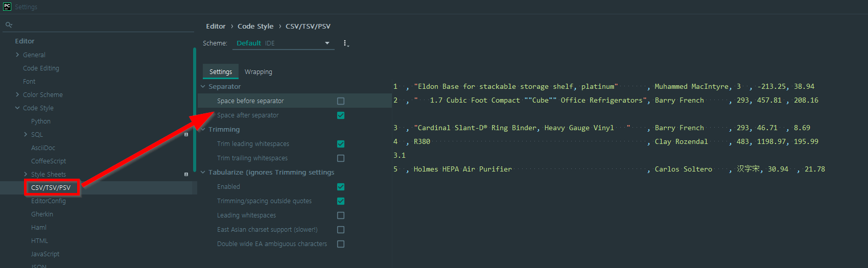Disable Space after separator checkbox
868x268 pixels.
click(341, 115)
